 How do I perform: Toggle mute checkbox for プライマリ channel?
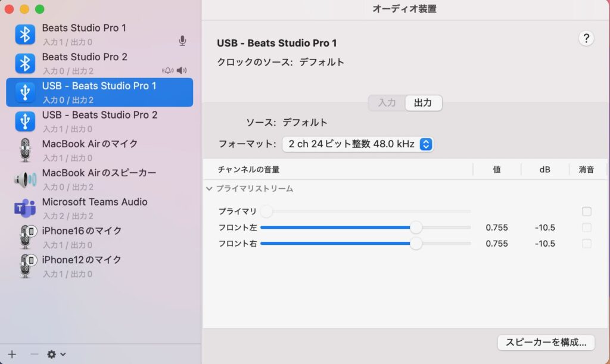coord(587,211)
